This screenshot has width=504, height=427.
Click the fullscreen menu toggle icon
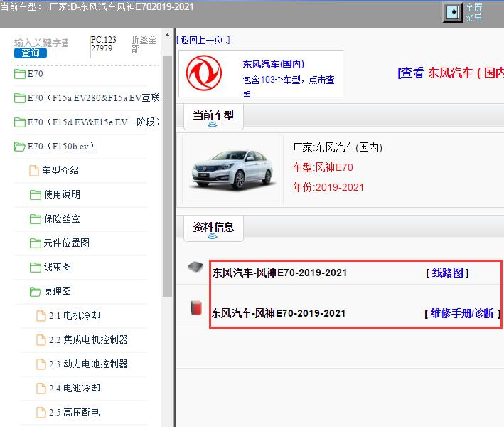coord(453,12)
